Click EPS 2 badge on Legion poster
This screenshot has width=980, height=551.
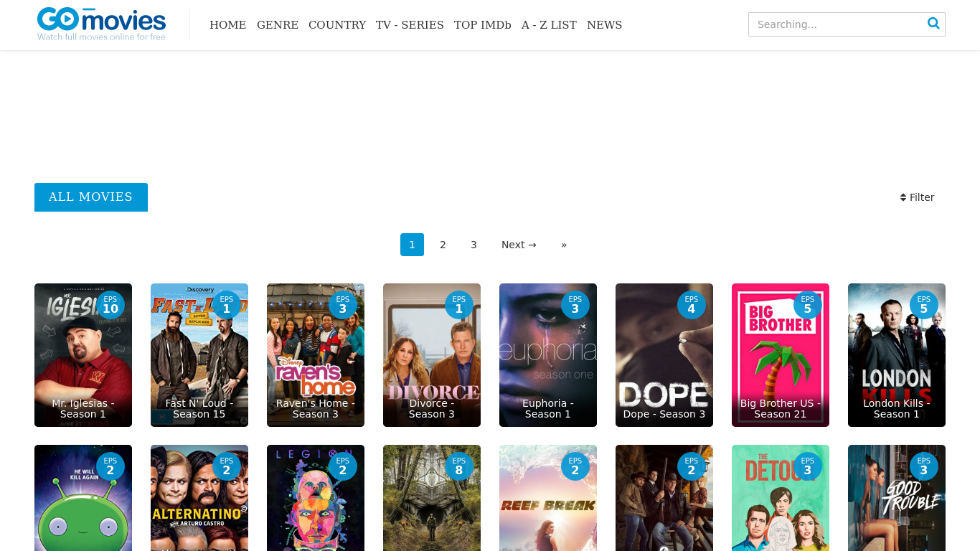343,466
